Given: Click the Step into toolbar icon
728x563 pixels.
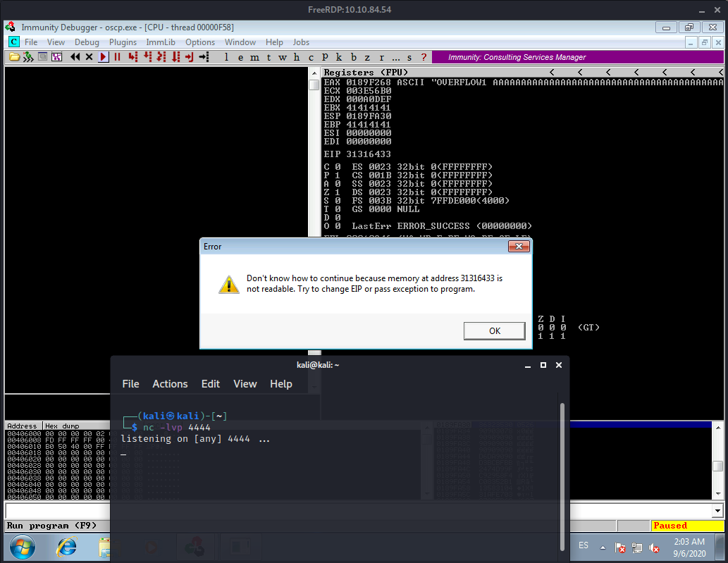Looking at the screenshot, I should click(x=133, y=57).
